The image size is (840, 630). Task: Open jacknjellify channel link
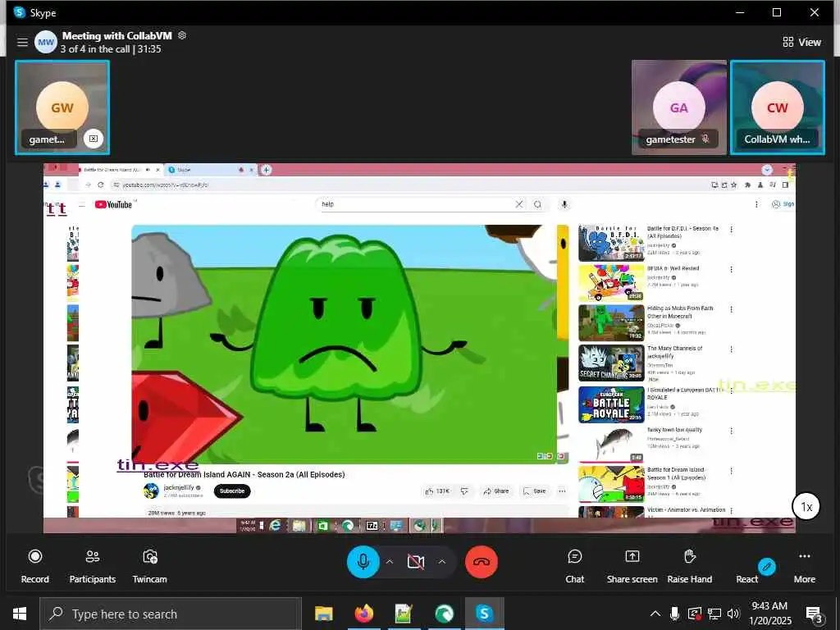(x=178, y=487)
